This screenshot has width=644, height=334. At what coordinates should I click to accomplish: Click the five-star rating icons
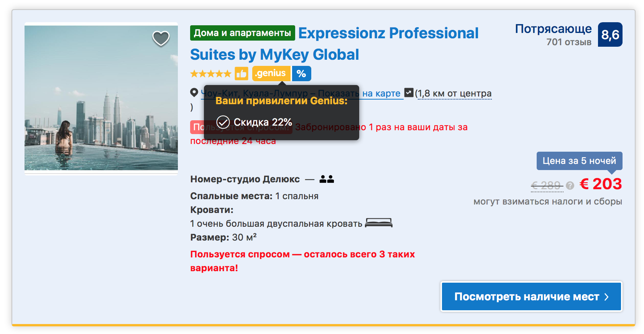click(x=211, y=74)
